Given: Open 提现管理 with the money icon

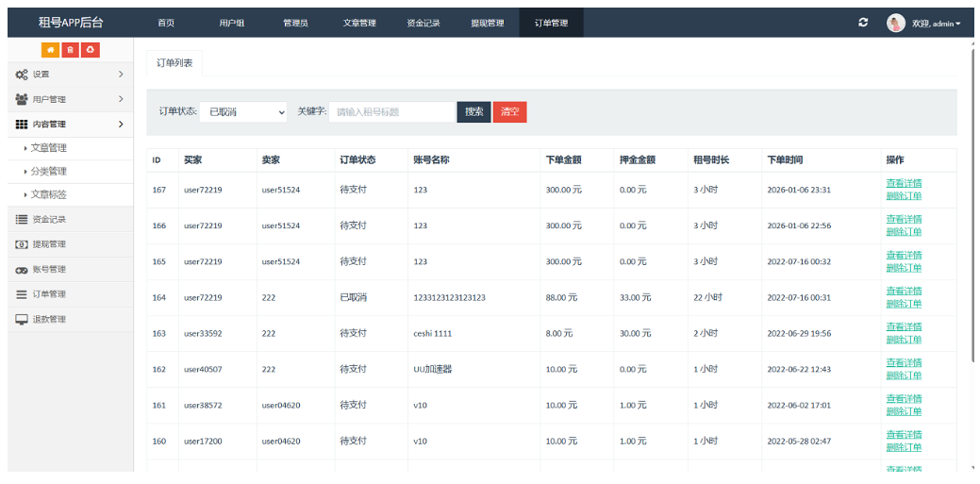Looking at the screenshot, I should click(x=48, y=244).
